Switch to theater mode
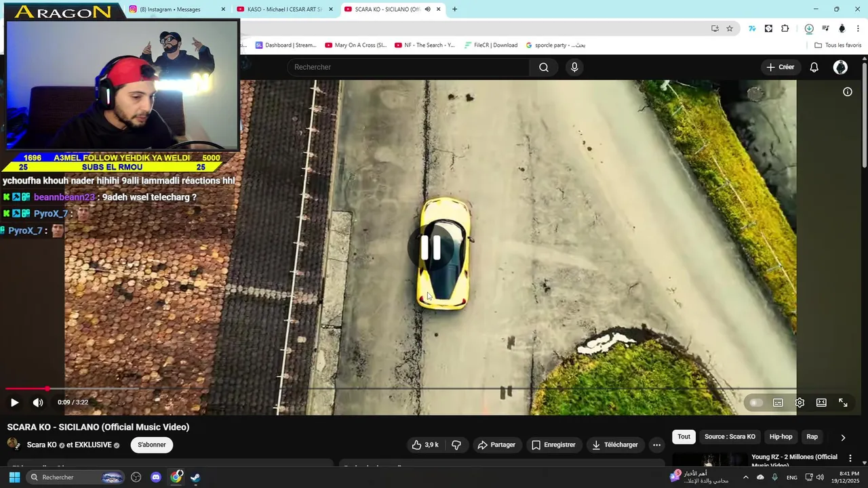The height and width of the screenshot is (488, 868). point(821,403)
